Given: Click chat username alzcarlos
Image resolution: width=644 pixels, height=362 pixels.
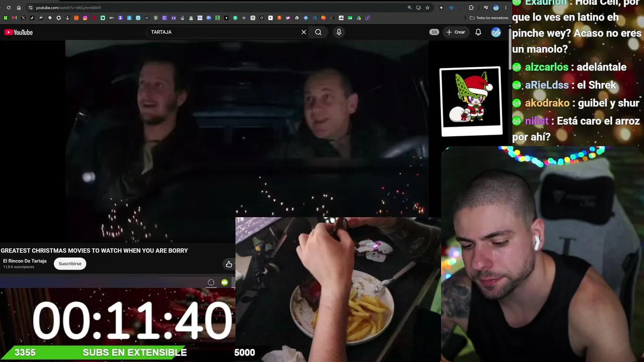Looking at the screenshot, I should click(x=546, y=67).
